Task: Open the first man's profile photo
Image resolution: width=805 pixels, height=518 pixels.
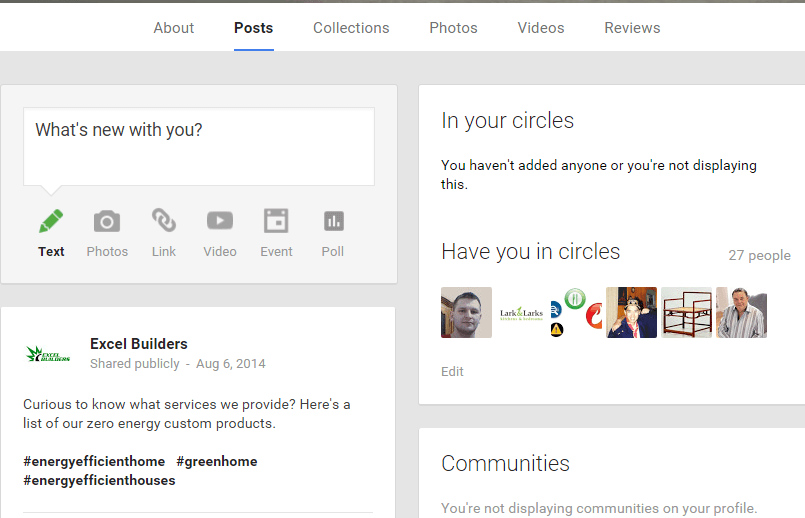Action: click(466, 313)
